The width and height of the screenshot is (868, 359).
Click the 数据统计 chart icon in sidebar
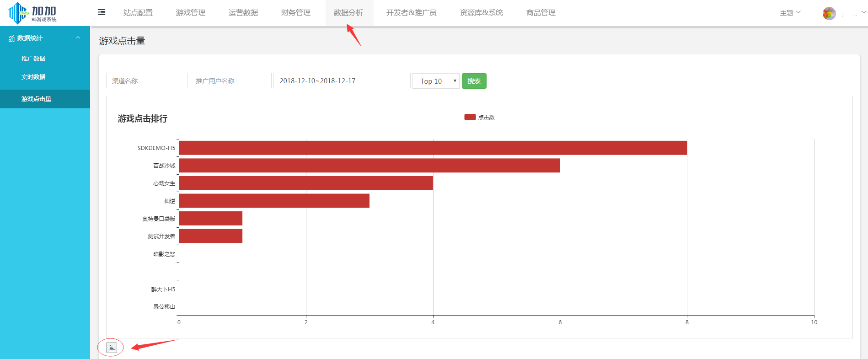click(x=11, y=38)
